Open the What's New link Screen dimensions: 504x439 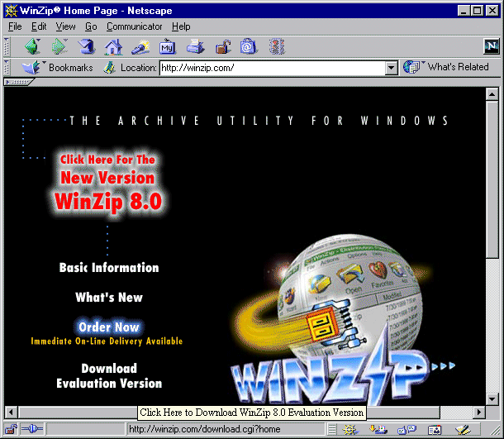(x=109, y=297)
